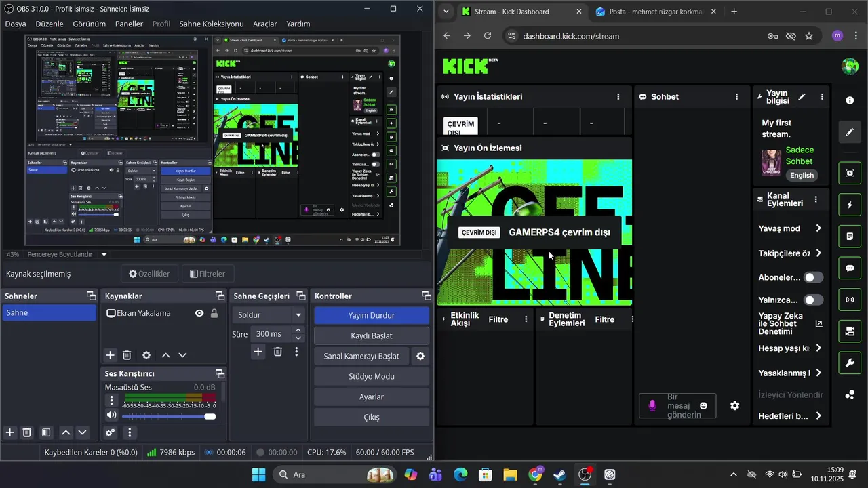Click Kaydı Başlat button
The image size is (868, 488).
(372, 335)
